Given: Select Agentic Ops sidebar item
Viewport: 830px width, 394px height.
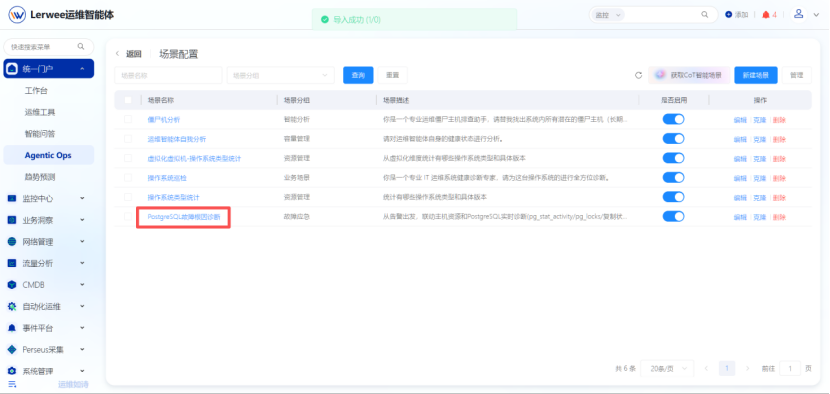Looking at the screenshot, I should [x=49, y=155].
